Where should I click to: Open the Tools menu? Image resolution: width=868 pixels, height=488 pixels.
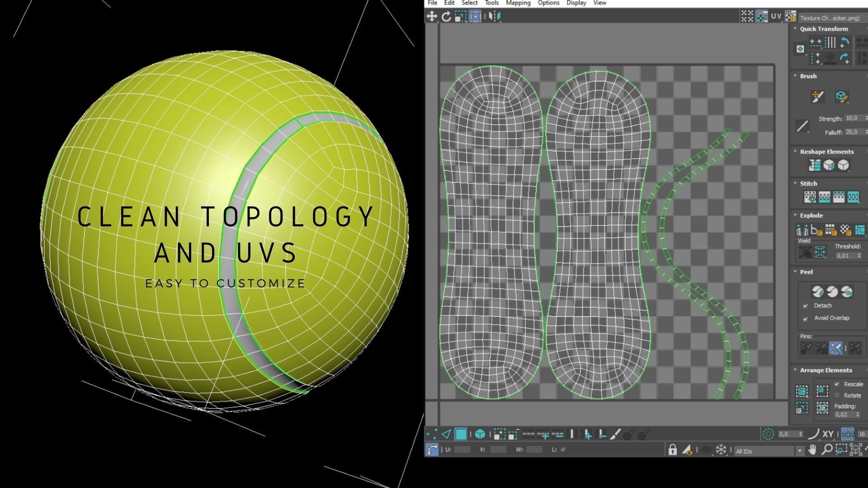pos(492,3)
